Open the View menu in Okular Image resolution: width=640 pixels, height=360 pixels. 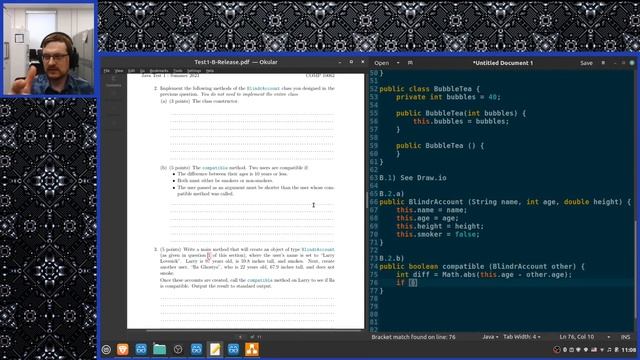(x=119, y=71)
